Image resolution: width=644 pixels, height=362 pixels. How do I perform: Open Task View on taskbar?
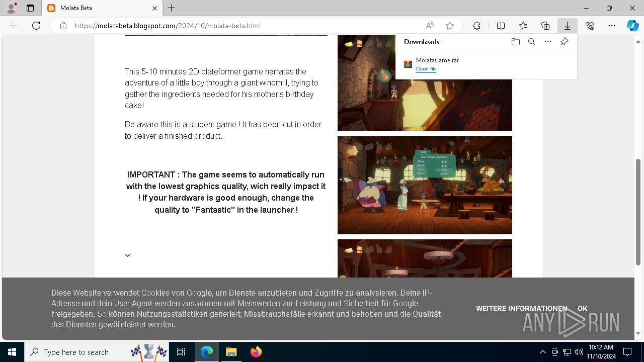[x=181, y=352]
